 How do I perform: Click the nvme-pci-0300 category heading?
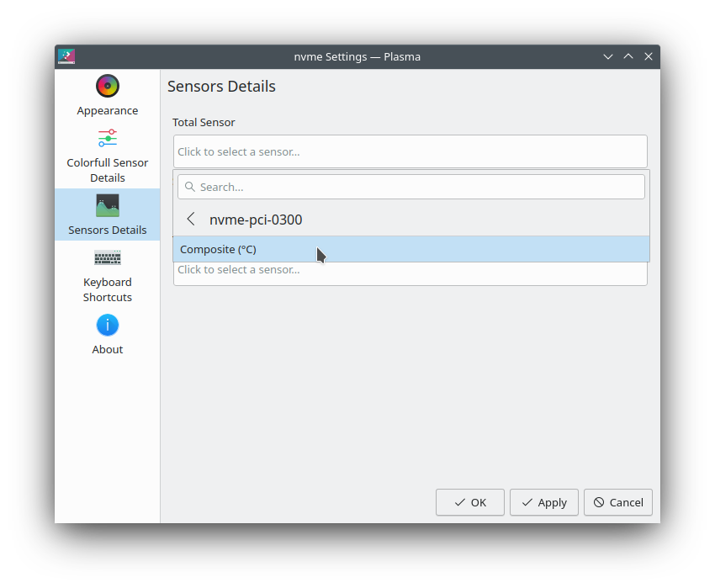(x=256, y=220)
